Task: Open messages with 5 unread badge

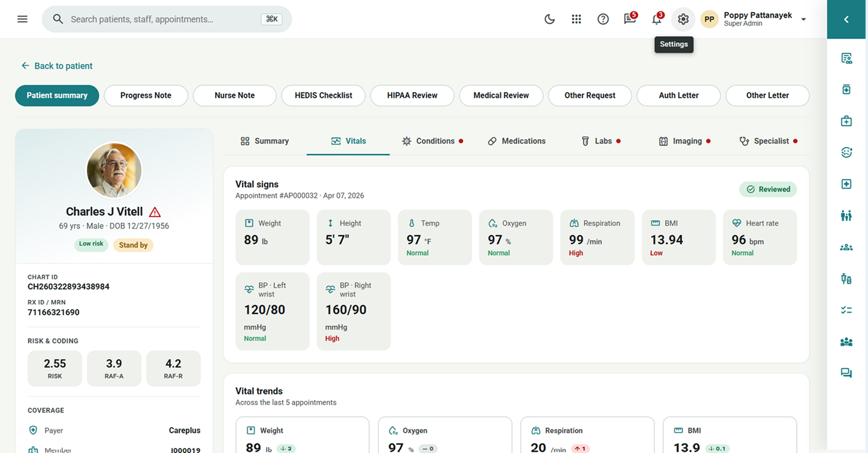Action: pos(630,19)
